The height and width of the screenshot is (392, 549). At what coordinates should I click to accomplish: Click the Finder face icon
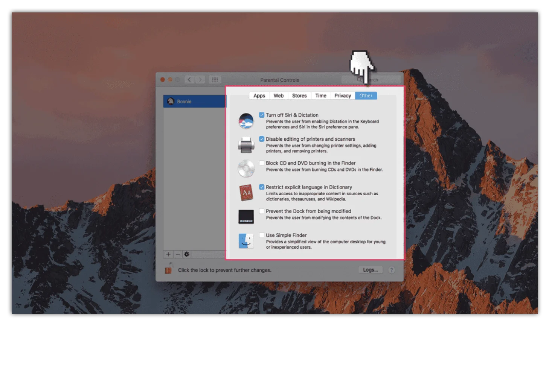(x=246, y=241)
